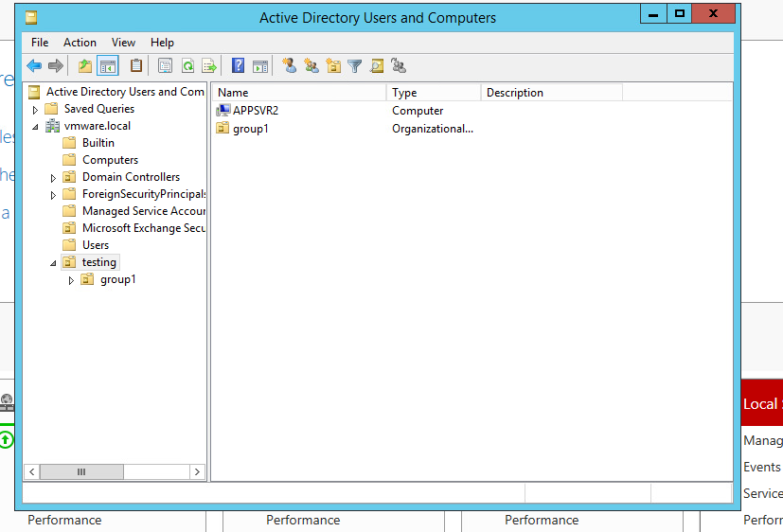Click the application icon in title bar
783x532 pixels.
(31, 18)
